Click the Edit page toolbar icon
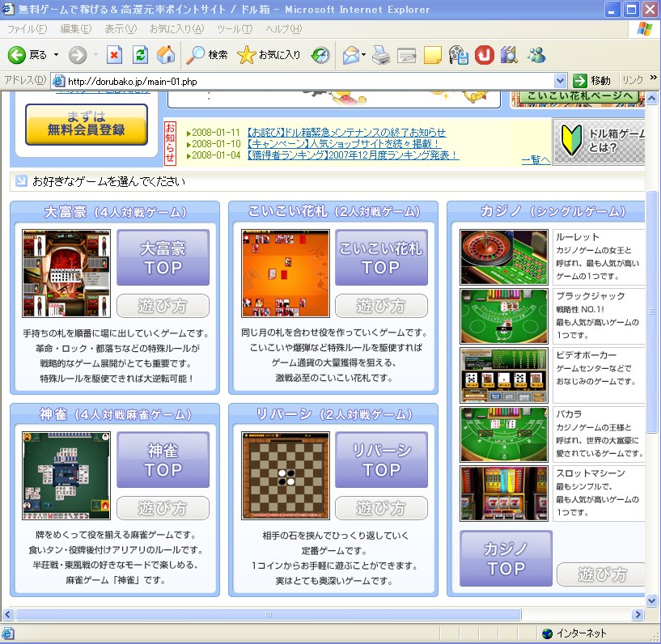661x644 pixels. click(407, 55)
